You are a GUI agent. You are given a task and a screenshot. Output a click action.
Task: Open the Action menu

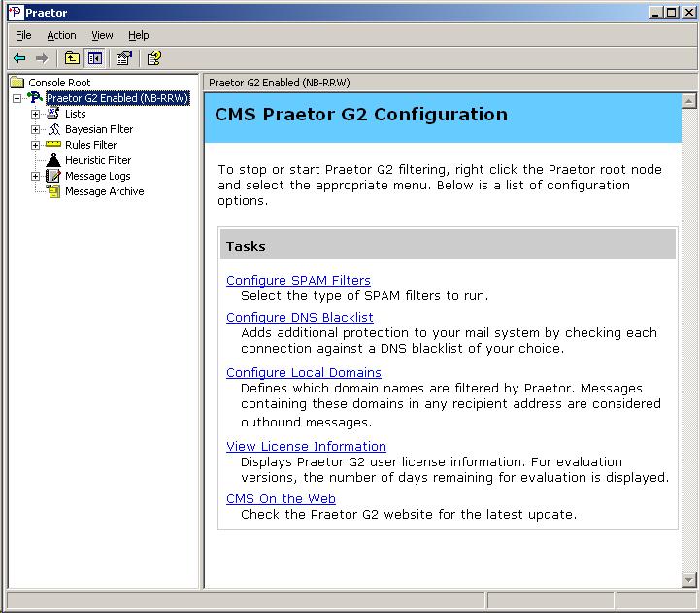tap(61, 35)
